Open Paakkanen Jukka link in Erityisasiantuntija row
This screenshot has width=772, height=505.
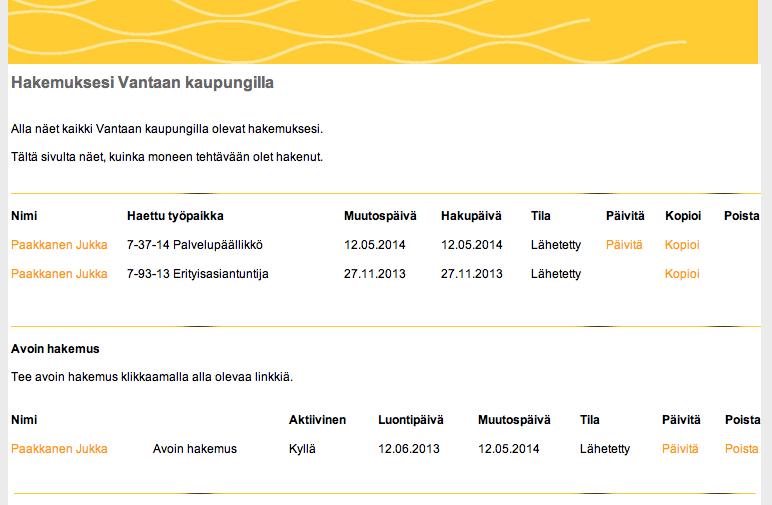coord(59,274)
